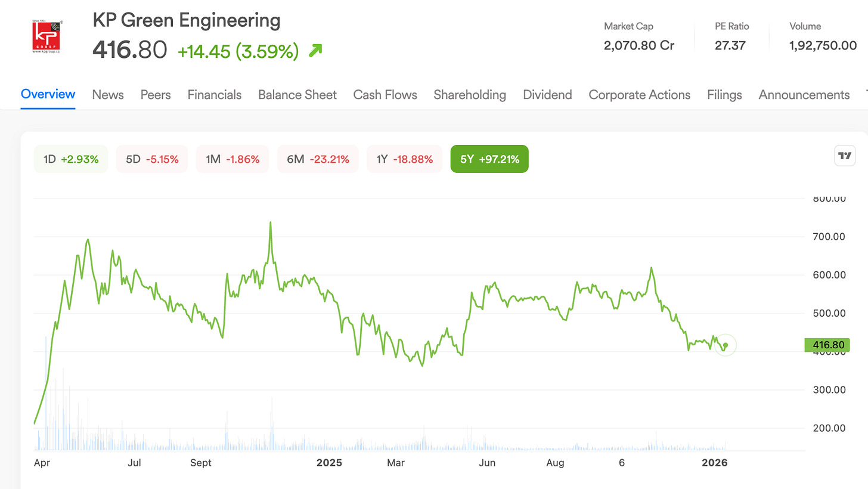Image resolution: width=868 pixels, height=489 pixels.
Task: Switch to the Overview tab
Action: click(48, 94)
